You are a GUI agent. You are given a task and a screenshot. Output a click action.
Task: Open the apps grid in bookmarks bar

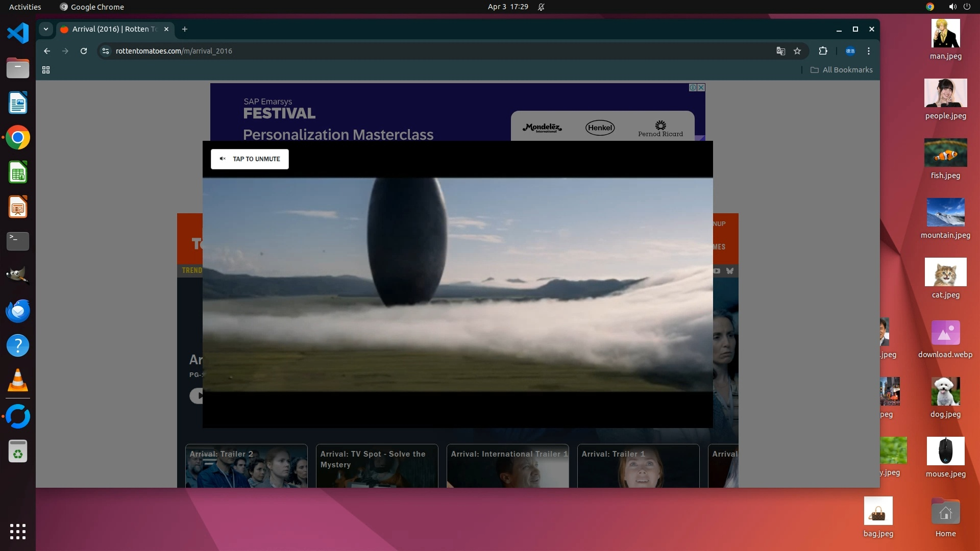[46, 70]
